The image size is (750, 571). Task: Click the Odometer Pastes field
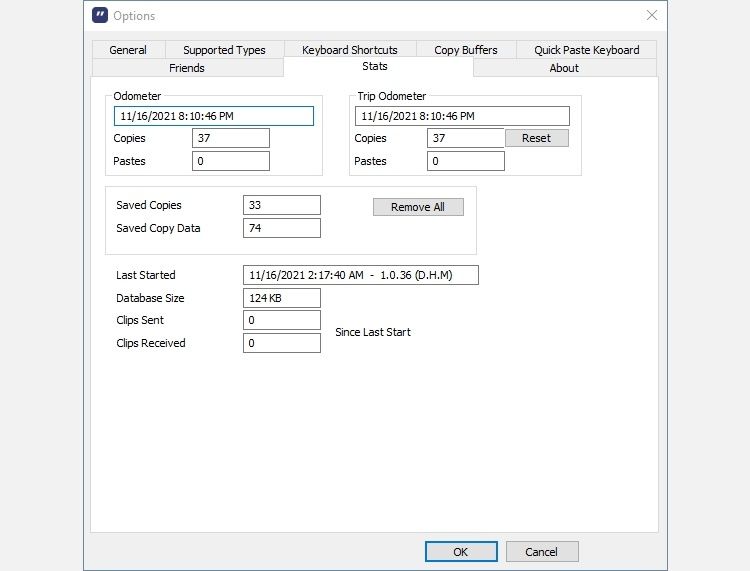click(x=231, y=161)
